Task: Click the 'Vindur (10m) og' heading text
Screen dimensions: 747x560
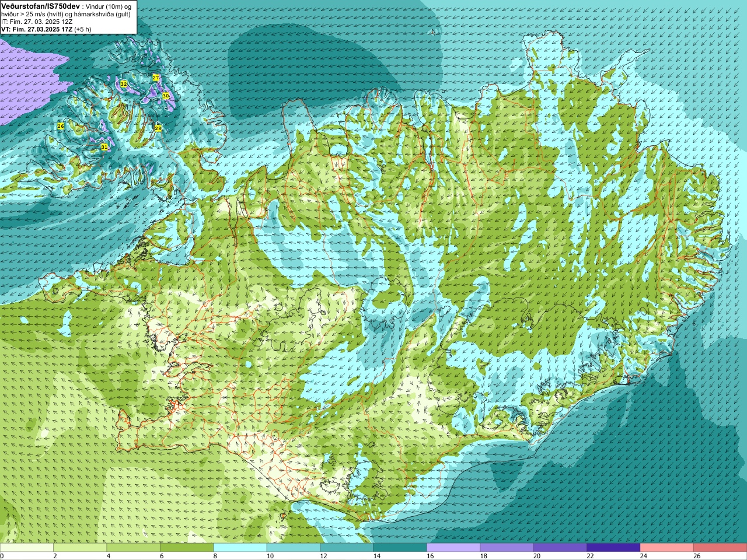Action: (109, 6)
